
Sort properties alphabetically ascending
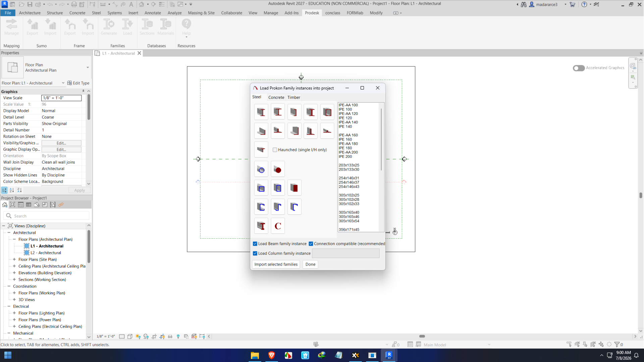click(12, 190)
